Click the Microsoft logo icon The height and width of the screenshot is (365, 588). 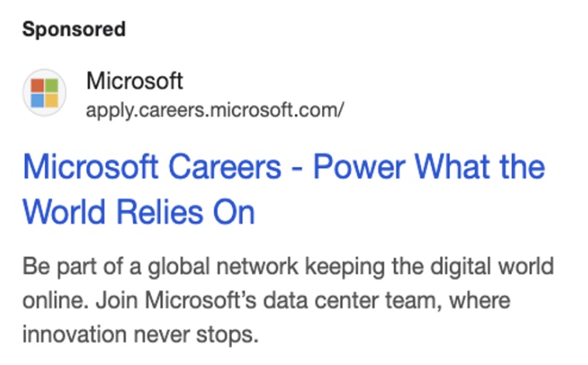point(44,92)
